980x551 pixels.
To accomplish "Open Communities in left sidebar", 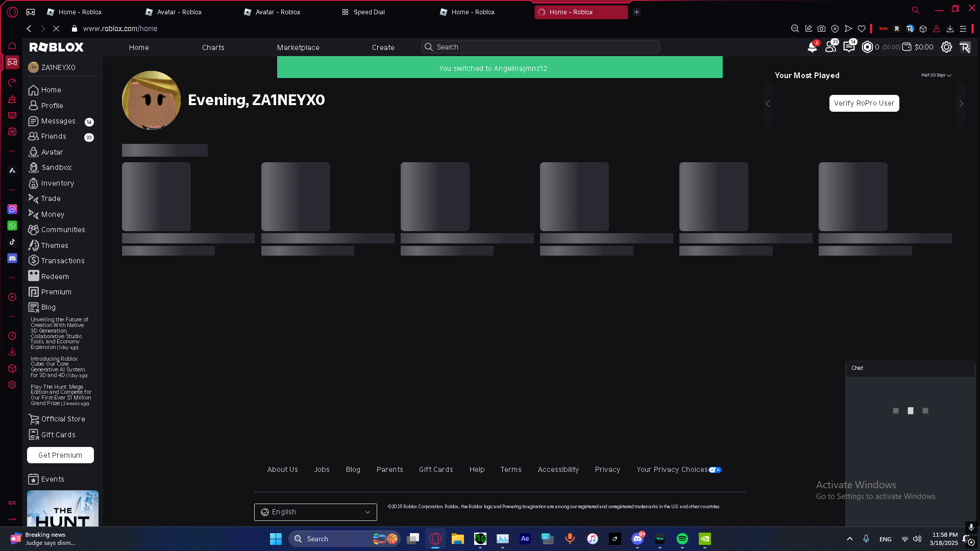I will [63, 230].
